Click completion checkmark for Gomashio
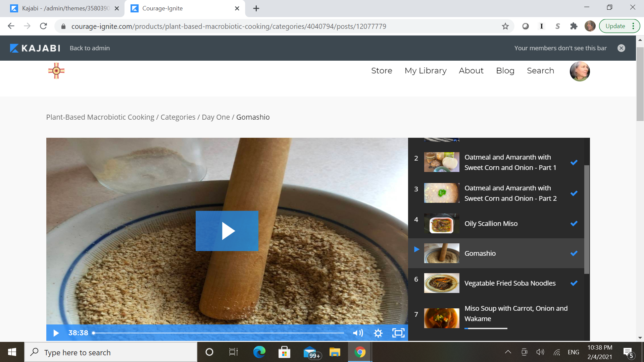The image size is (644, 362). click(x=574, y=253)
